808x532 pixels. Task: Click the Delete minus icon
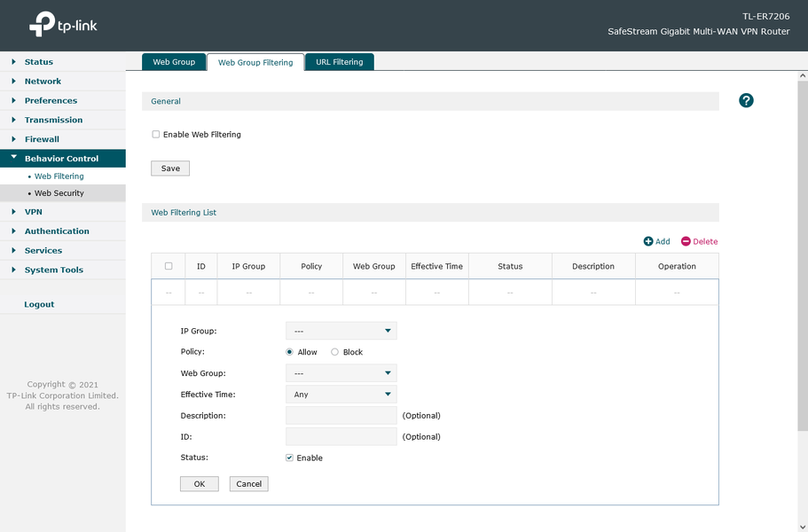pos(686,241)
